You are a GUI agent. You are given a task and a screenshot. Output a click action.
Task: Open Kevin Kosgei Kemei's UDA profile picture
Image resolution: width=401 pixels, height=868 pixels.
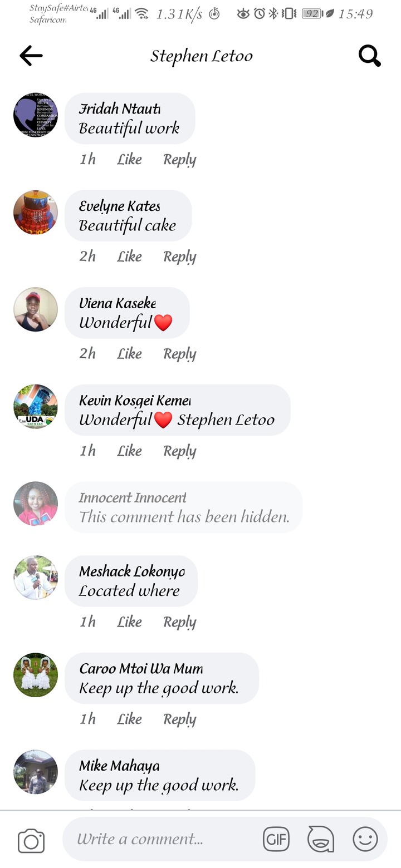(x=36, y=407)
